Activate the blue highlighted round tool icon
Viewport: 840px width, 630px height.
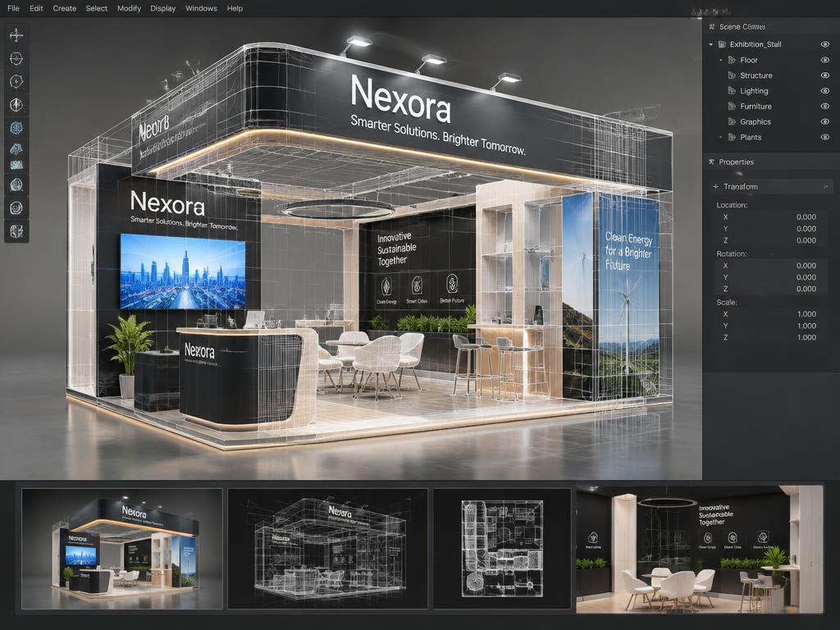[16, 127]
